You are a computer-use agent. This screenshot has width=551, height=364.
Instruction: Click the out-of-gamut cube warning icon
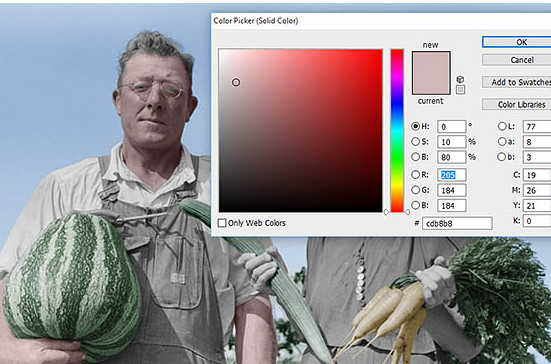coord(460,79)
